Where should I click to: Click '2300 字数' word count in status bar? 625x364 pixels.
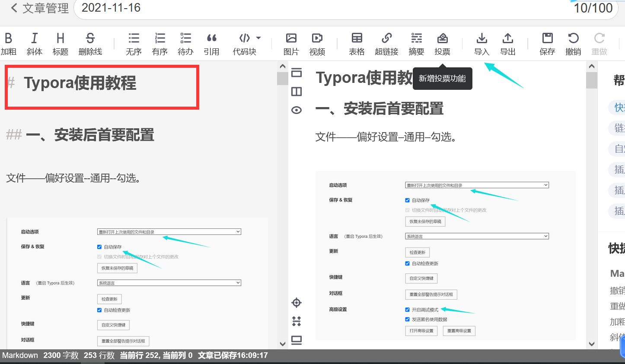pos(61,355)
